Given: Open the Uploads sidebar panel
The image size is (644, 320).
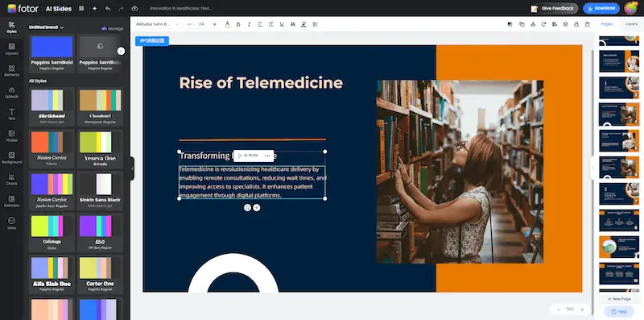Looking at the screenshot, I should coord(11,93).
